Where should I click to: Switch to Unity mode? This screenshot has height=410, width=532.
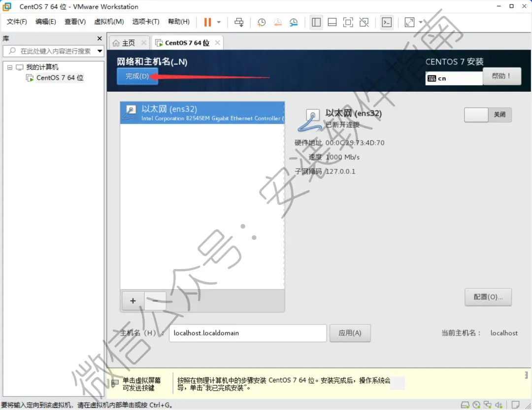point(364,22)
